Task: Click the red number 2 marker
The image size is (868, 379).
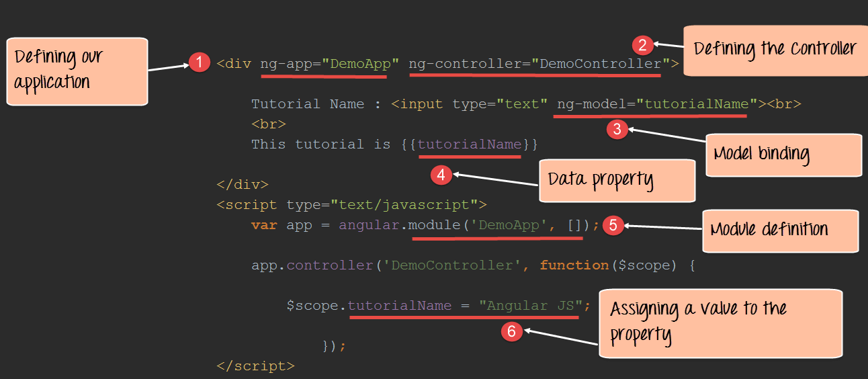Action: point(642,45)
